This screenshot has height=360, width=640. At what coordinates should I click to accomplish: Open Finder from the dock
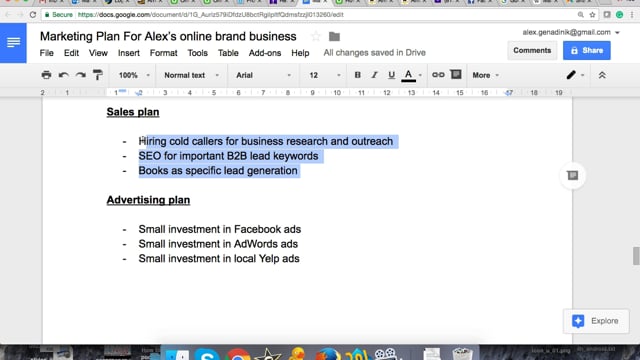click(x=176, y=354)
